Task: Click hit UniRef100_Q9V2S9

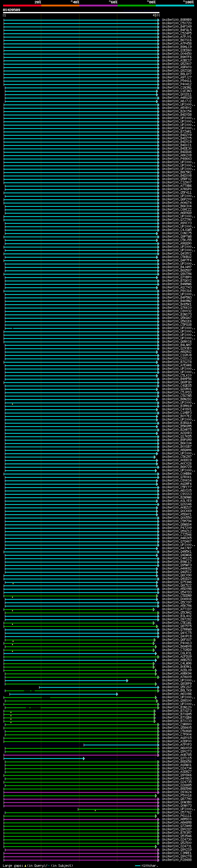Action: point(176,850)
